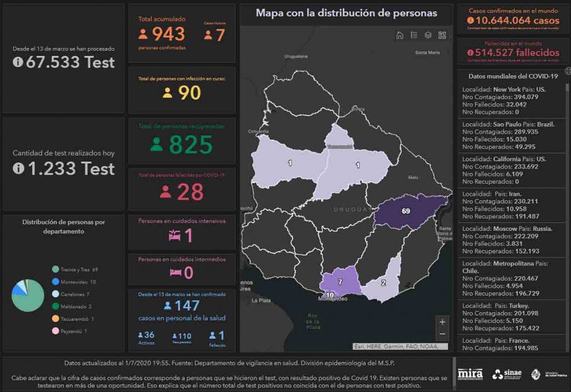571x392 pixels.
Task: Select the Montevideo blue legend swatch
Action: (x=55, y=282)
